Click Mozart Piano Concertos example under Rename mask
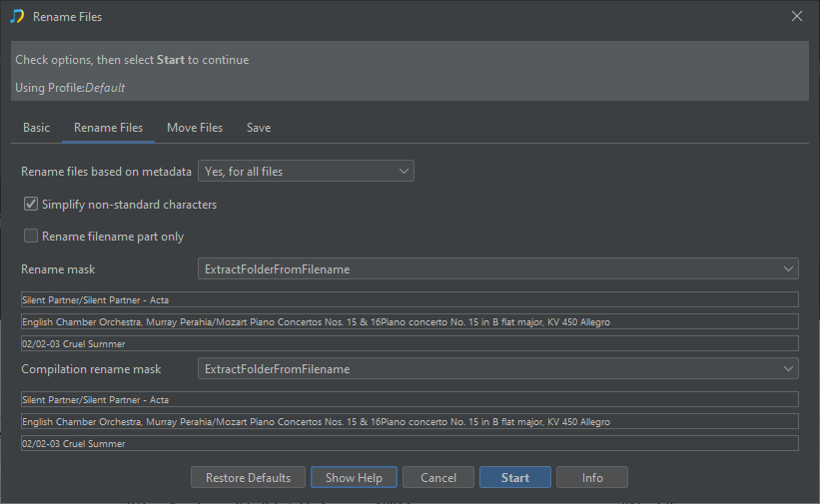Image resolution: width=820 pixels, height=504 pixels. coord(410,321)
